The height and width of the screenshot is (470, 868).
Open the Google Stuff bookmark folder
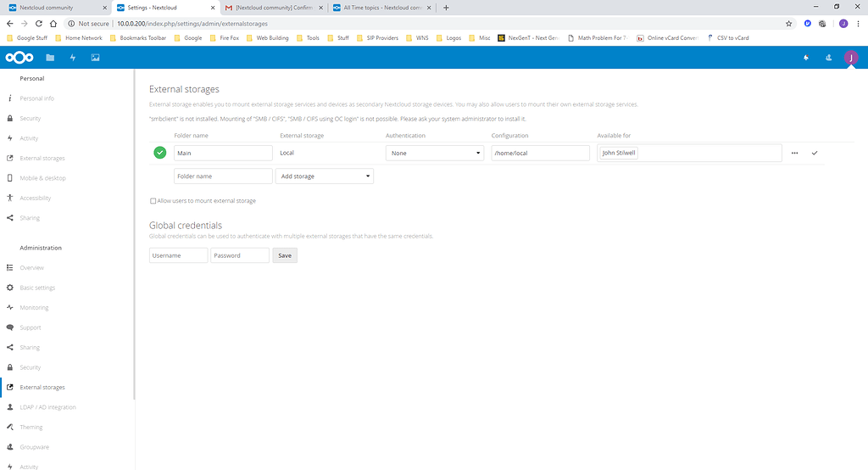tap(27, 38)
